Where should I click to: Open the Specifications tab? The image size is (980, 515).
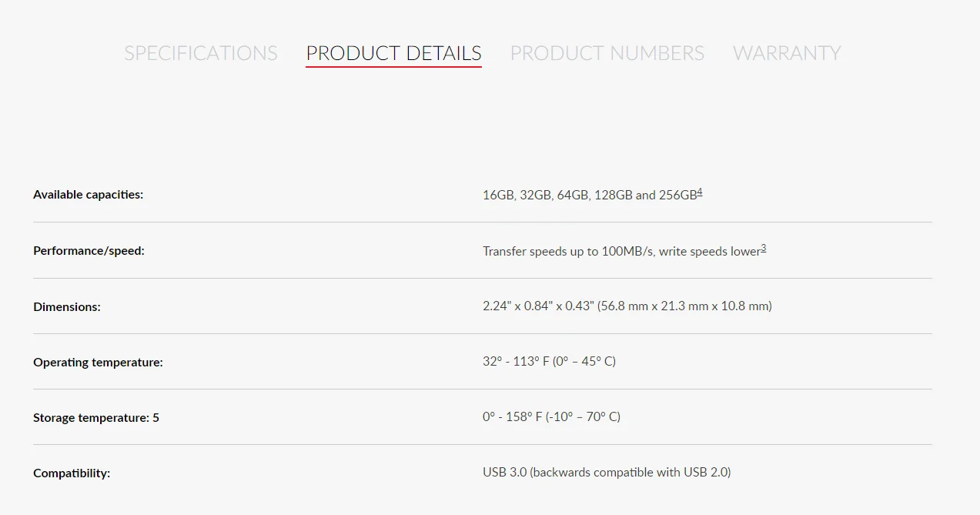tap(201, 53)
